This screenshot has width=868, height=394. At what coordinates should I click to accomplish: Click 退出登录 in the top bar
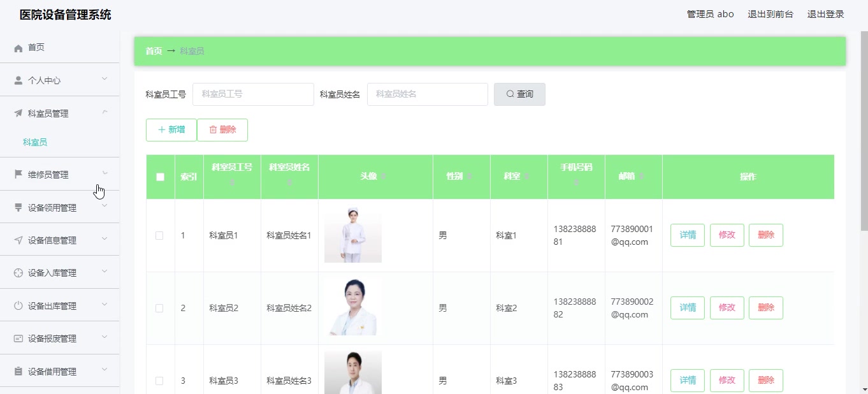pyautogui.click(x=826, y=14)
